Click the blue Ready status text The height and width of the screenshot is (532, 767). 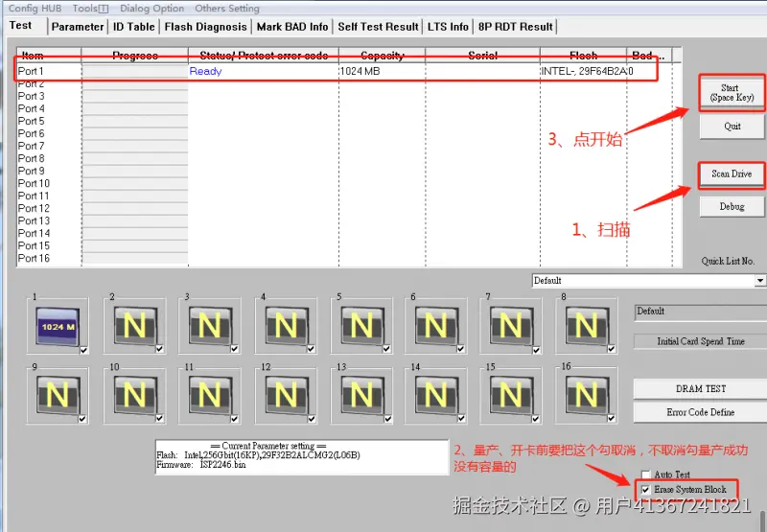[205, 71]
